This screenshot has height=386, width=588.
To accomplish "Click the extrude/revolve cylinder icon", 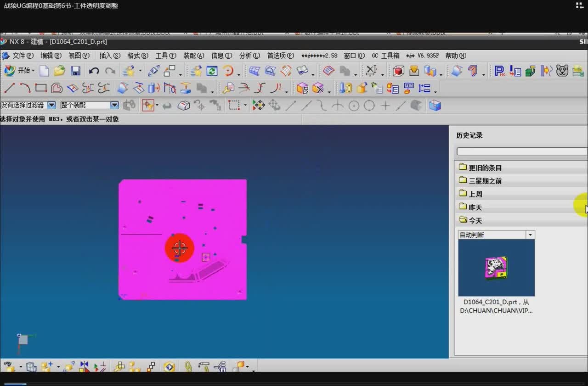I will point(154,88).
